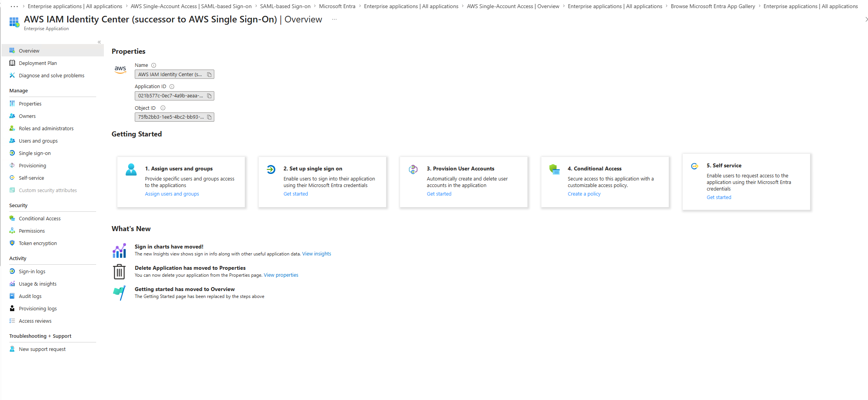The width and height of the screenshot is (868, 400).
Task: Click the Users and groups icon
Action: 12,141
